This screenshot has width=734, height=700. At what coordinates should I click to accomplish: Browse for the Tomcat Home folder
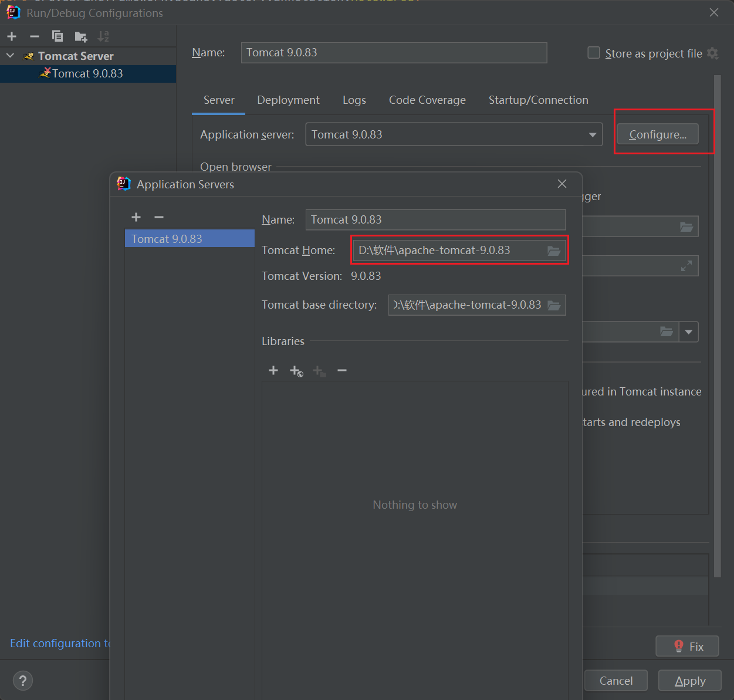pyautogui.click(x=553, y=251)
